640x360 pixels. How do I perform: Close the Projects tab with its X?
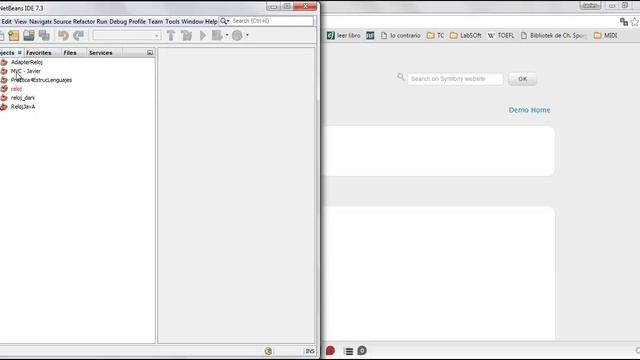(x=20, y=53)
